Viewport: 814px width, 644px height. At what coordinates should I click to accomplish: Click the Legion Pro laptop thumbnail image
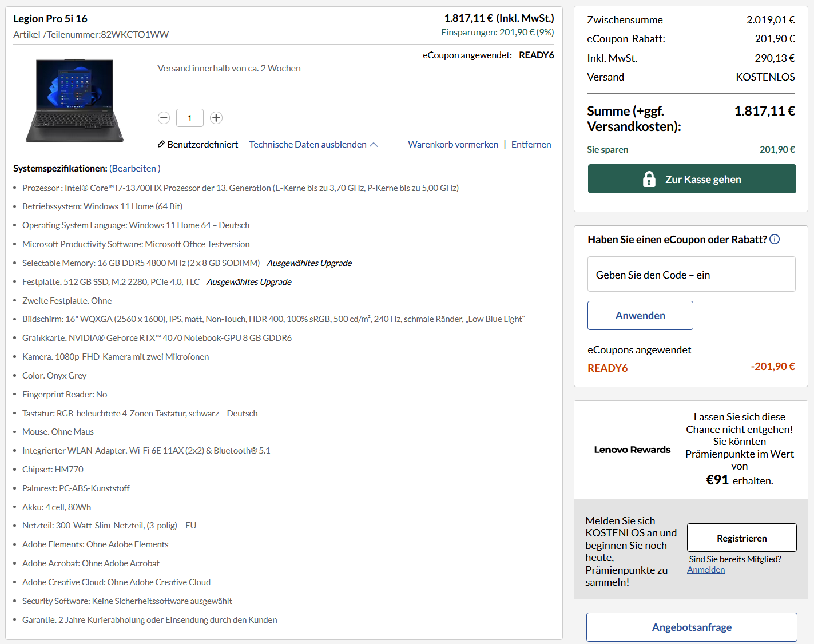(x=74, y=101)
